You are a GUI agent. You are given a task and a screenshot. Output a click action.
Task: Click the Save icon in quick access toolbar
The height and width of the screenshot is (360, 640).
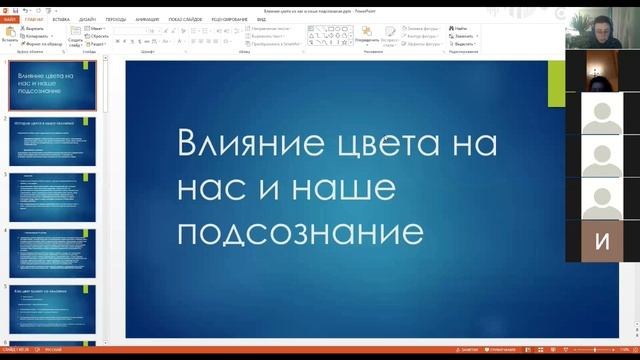(16, 11)
